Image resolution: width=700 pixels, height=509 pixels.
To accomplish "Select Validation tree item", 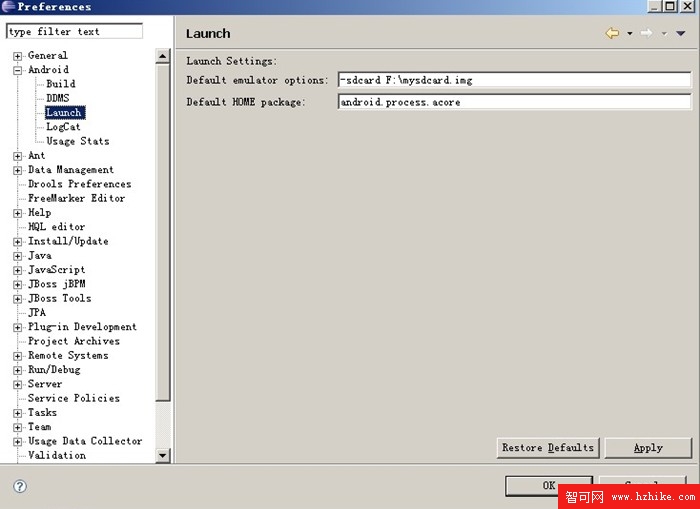I will click(57, 455).
